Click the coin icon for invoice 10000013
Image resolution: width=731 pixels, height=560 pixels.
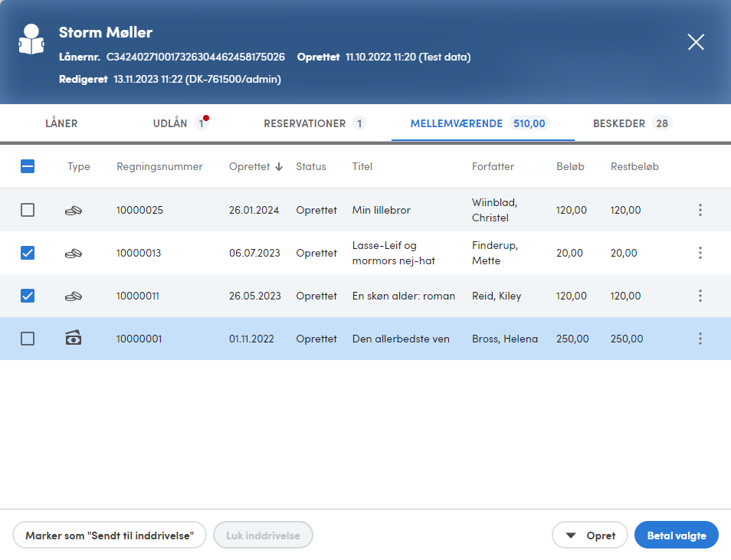pos(74,253)
